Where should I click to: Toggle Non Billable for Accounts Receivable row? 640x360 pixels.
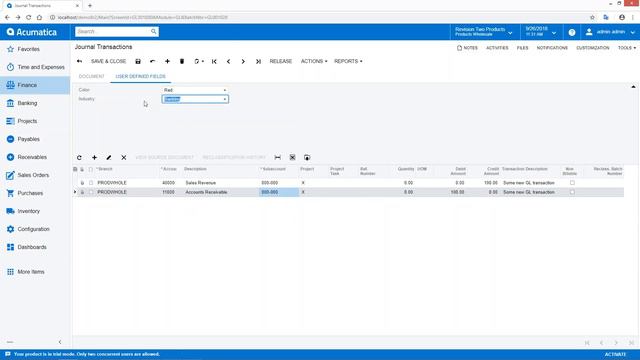click(x=572, y=192)
